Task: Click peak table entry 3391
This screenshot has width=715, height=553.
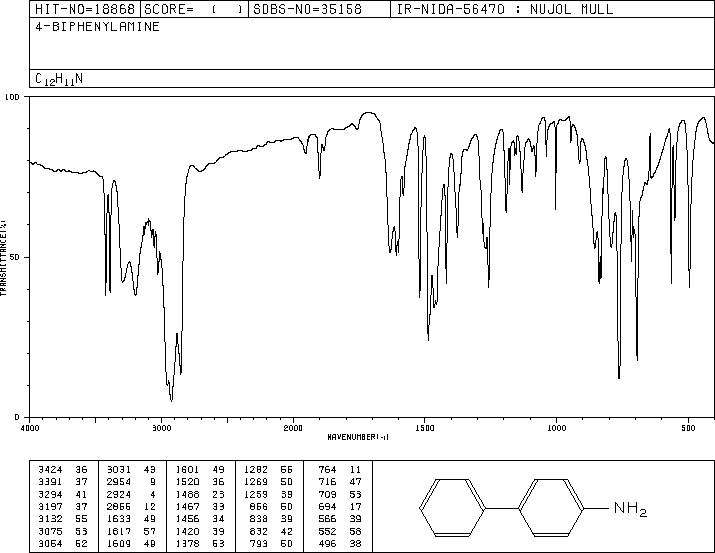Action: click(62, 482)
